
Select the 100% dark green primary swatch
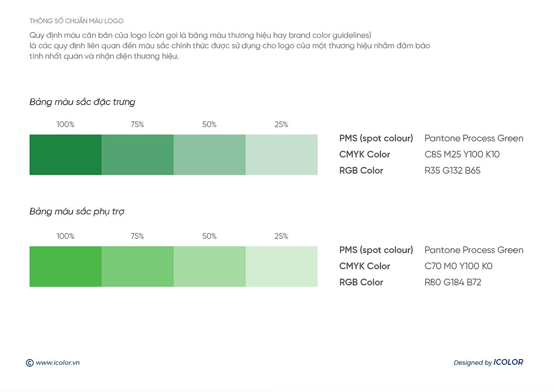coord(65,155)
